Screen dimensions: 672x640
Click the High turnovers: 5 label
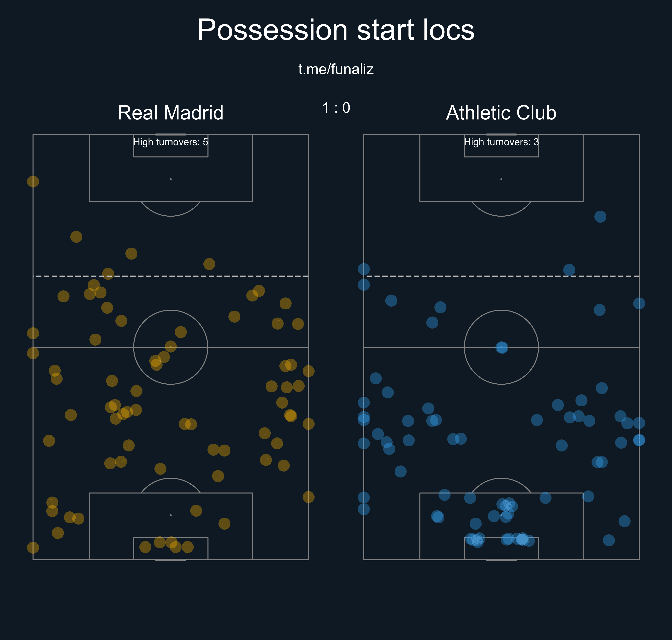(170, 142)
